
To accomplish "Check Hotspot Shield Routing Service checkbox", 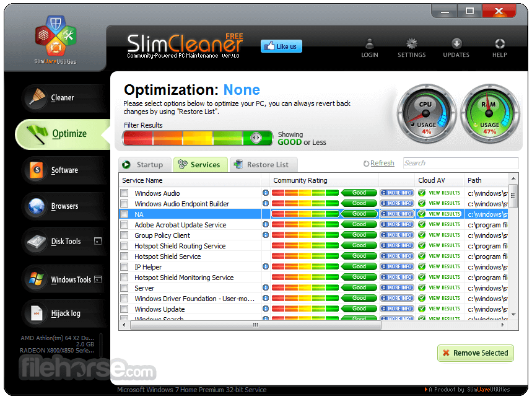I will 124,245.
